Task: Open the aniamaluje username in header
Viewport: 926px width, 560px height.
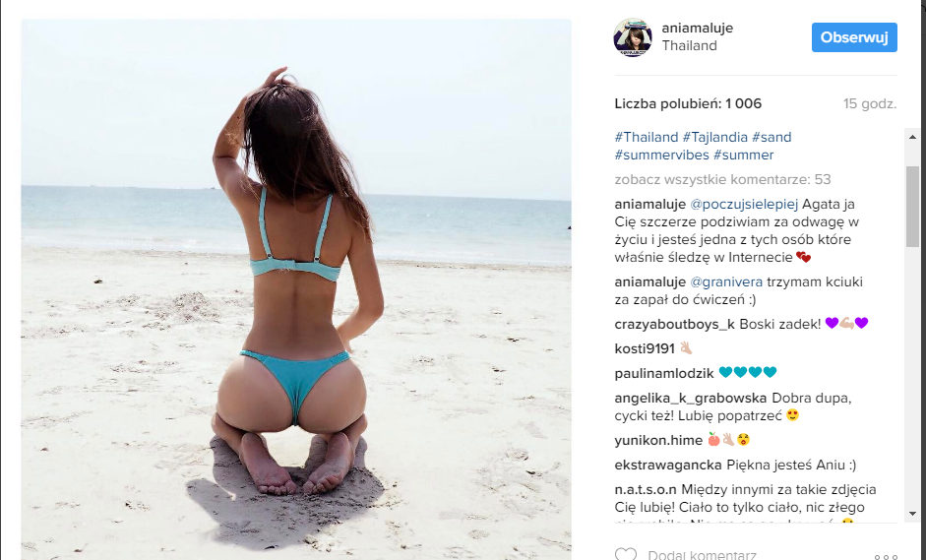Action: click(697, 28)
